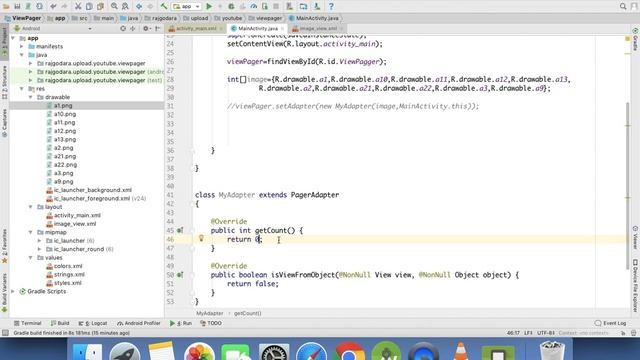Screen dimensions: 640x360
Task: Open the TODO tool window tab
Action: click(211, 323)
